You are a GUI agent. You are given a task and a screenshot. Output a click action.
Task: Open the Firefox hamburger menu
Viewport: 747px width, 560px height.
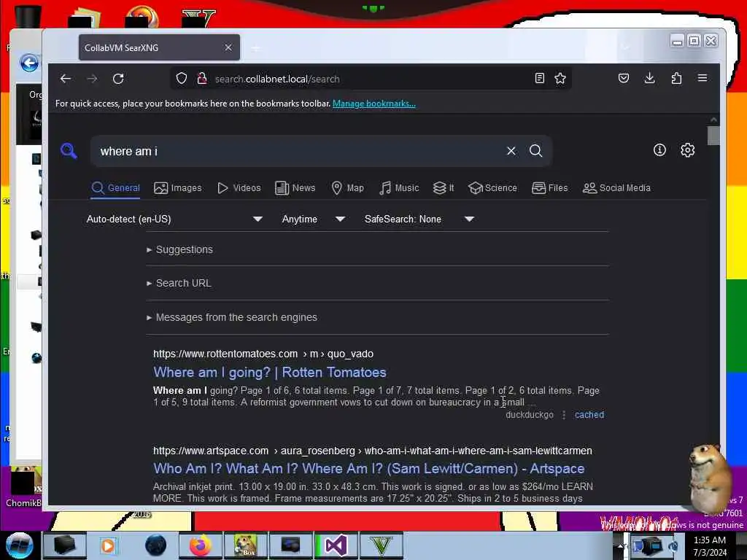(703, 78)
